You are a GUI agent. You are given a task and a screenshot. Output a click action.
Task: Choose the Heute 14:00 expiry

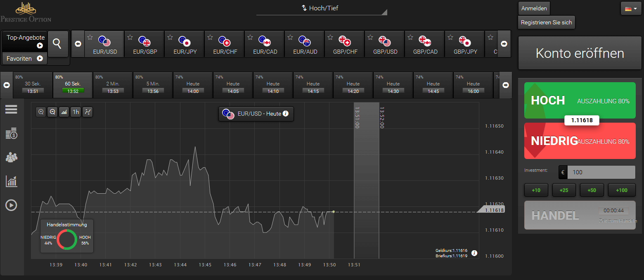pyautogui.click(x=193, y=85)
